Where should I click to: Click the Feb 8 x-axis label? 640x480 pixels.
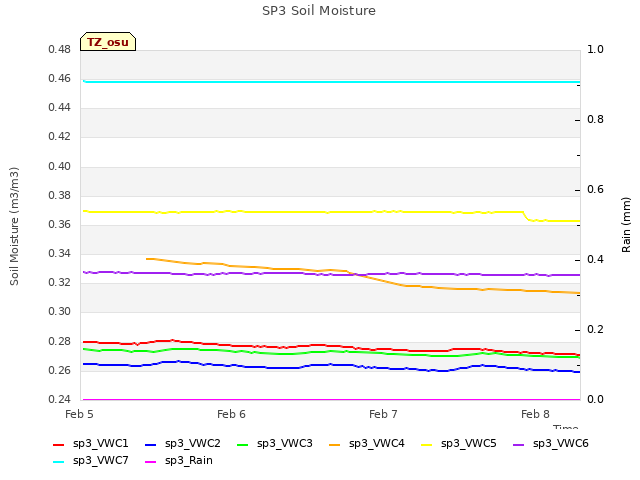[x=535, y=414]
